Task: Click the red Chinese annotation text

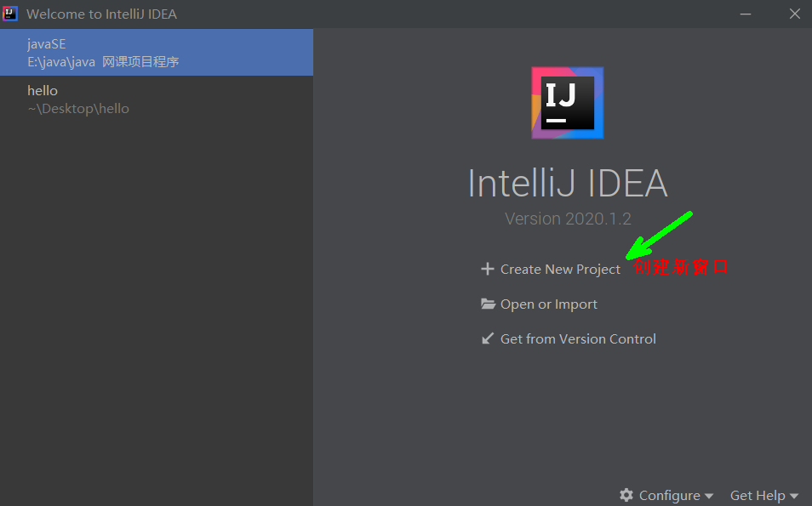Action: pyautogui.click(x=681, y=267)
